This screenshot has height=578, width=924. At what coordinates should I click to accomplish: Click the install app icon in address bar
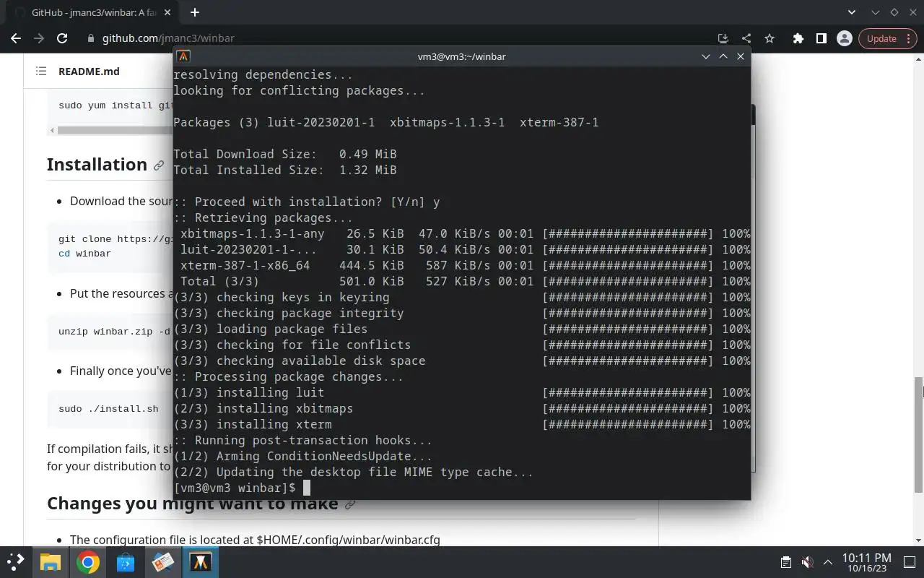click(723, 38)
